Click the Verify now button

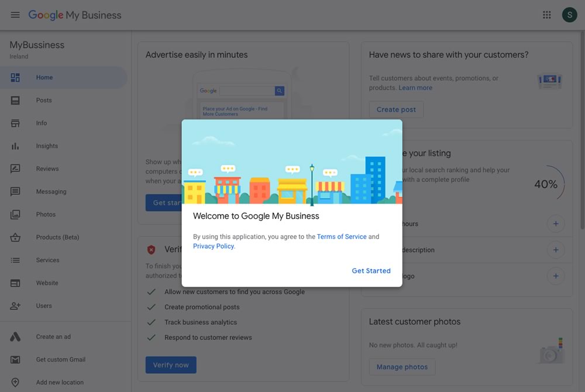[171, 365]
